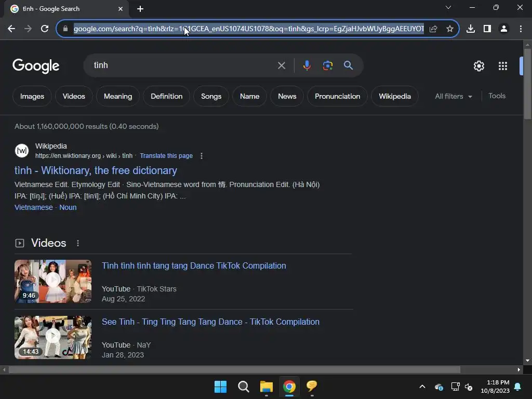Reload the Google search page
This screenshot has height=399, width=532.
coord(45,29)
